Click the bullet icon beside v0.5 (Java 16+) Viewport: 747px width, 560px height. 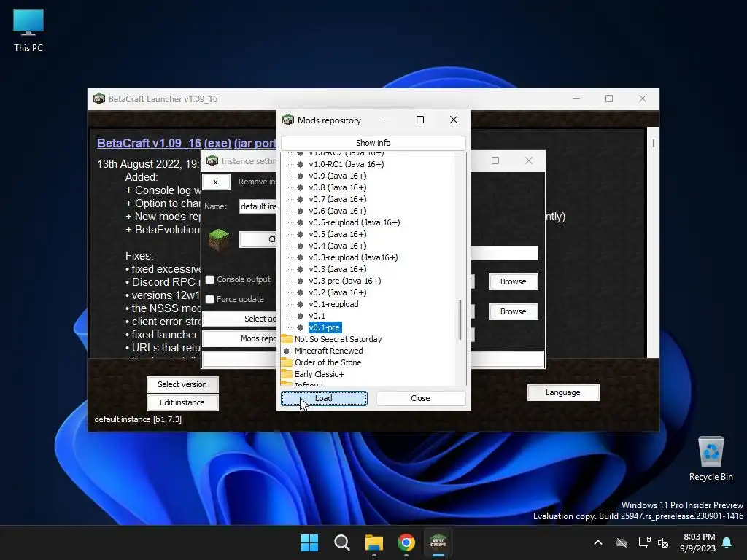point(300,234)
